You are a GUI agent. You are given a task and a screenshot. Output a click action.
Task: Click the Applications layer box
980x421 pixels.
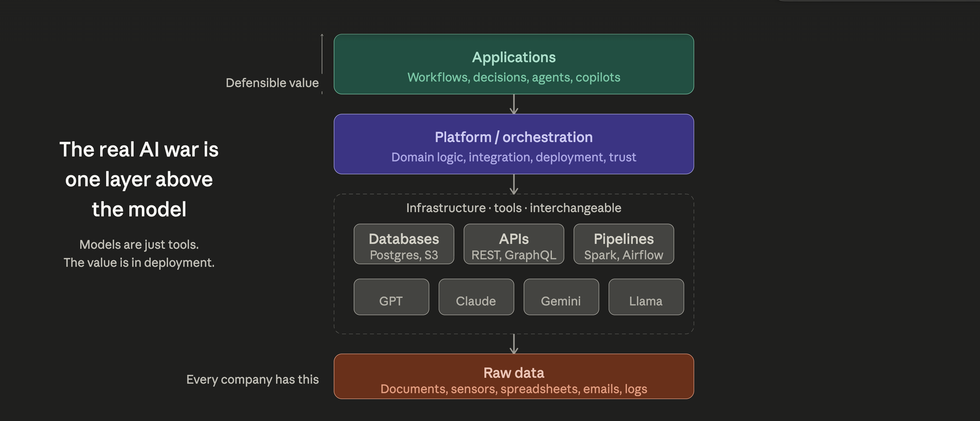[x=514, y=64]
